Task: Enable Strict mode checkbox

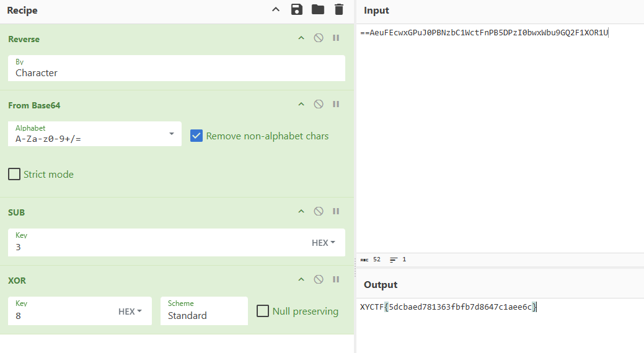Action: pyautogui.click(x=14, y=174)
